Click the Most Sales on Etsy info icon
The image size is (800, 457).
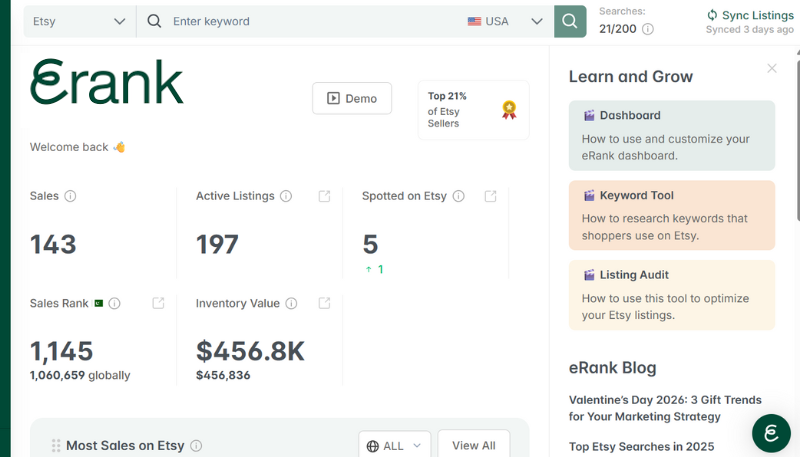(196, 446)
